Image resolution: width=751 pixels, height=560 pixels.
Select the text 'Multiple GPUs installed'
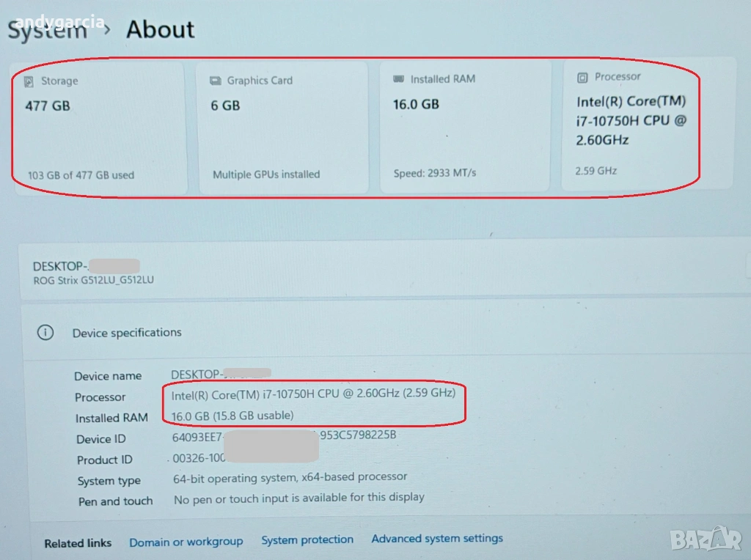(266, 174)
